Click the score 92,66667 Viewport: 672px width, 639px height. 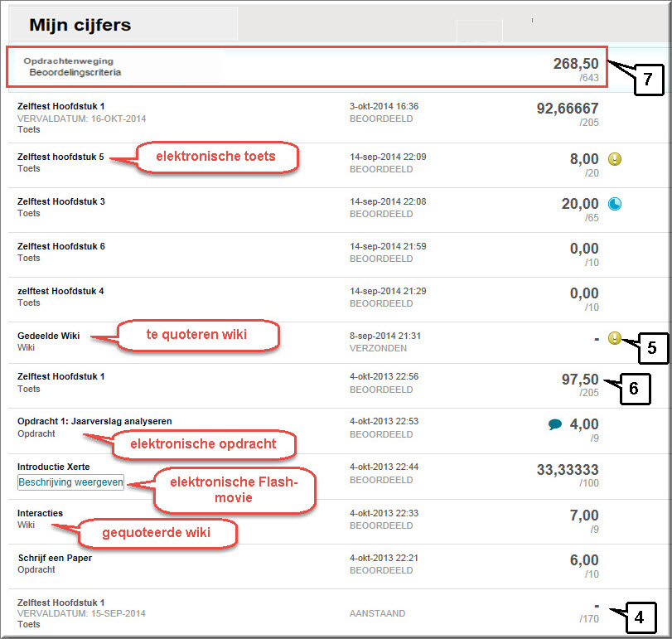(568, 109)
